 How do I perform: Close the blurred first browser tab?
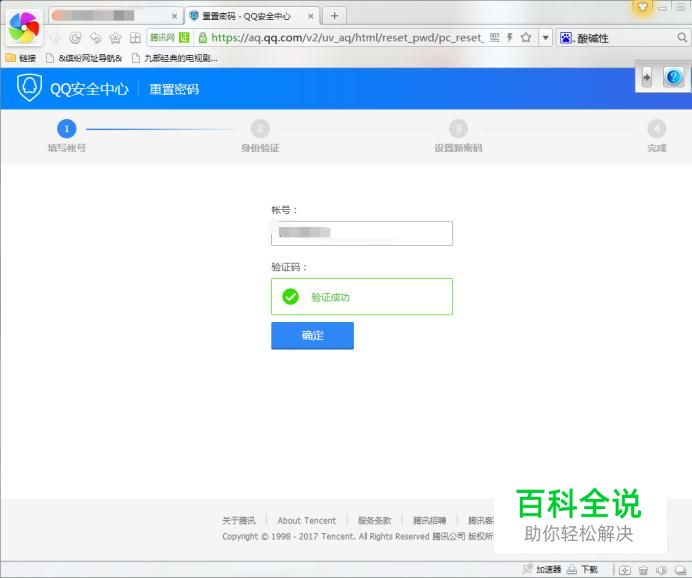point(174,16)
